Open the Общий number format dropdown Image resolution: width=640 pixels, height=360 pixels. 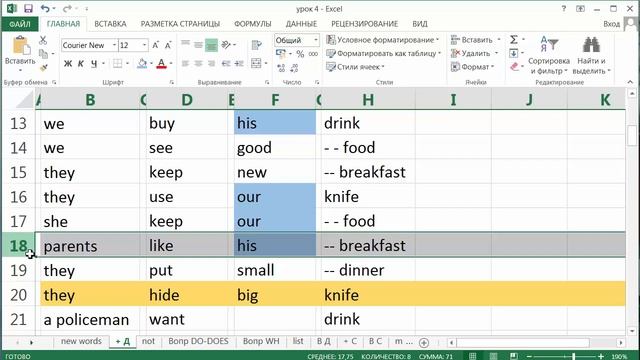pyautogui.click(x=316, y=40)
